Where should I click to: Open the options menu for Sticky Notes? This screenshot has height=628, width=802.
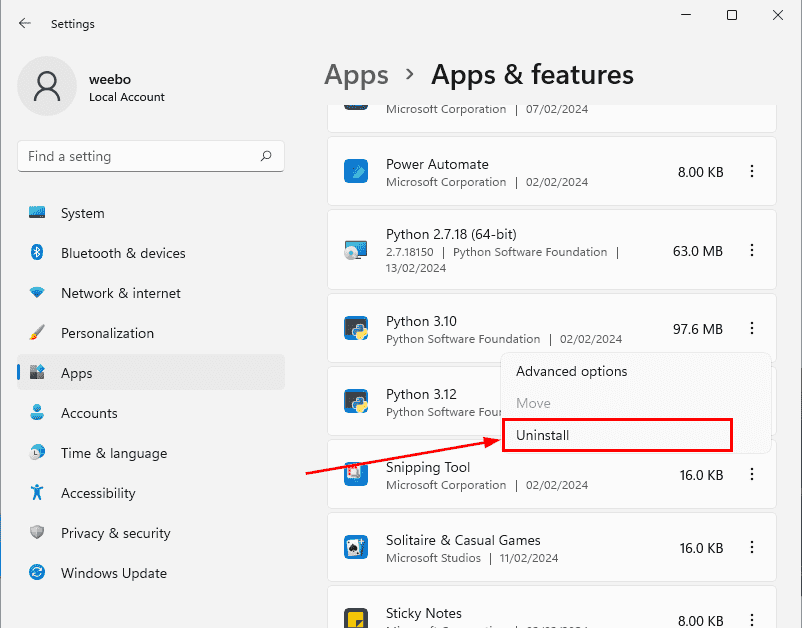point(752,619)
